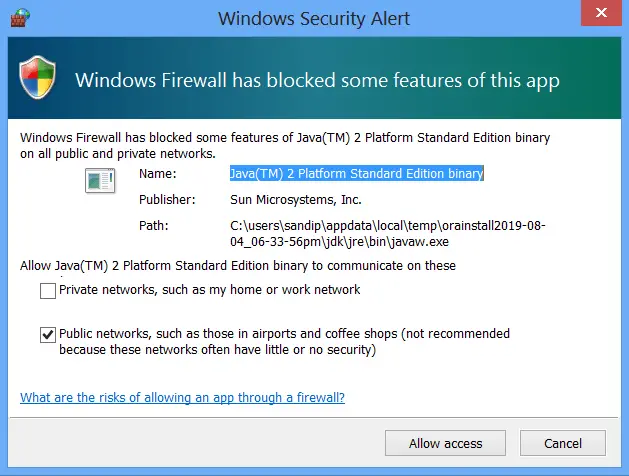Click the 'Path:' label
The image size is (629, 476).
tap(154, 225)
